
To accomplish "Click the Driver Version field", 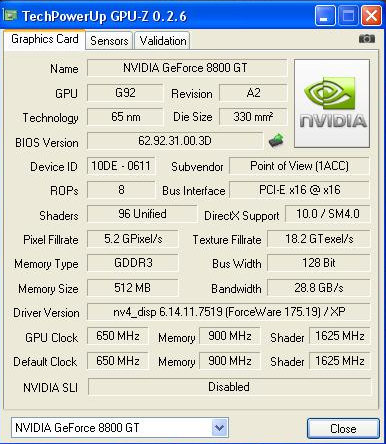I will (x=229, y=312).
